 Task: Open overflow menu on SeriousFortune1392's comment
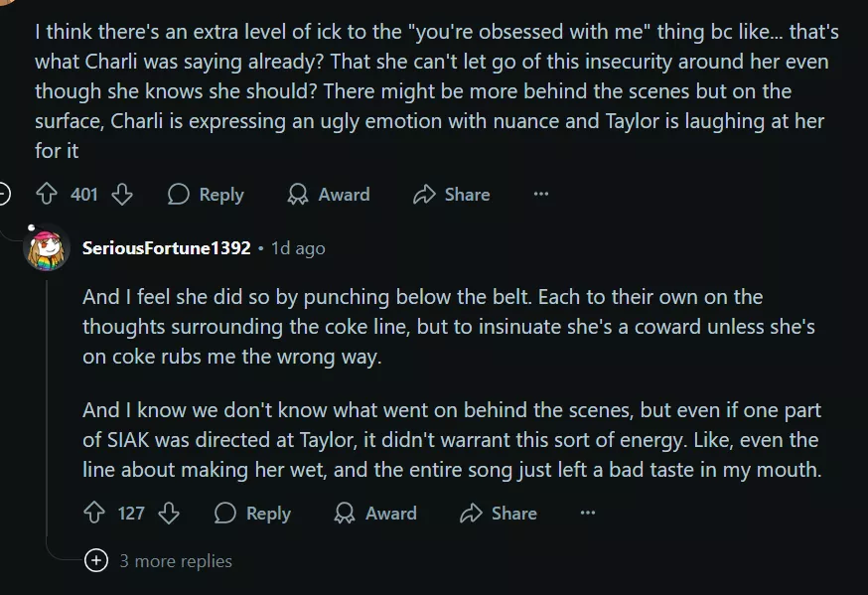click(x=588, y=514)
